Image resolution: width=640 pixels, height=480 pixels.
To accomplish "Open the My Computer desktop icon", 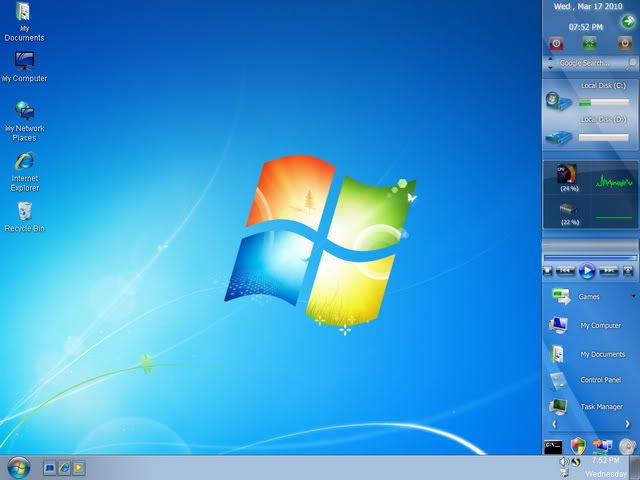I will (24, 67).
